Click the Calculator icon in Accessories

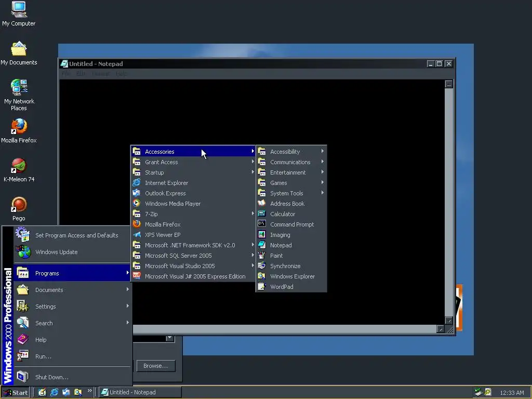[x=262, y=214]
